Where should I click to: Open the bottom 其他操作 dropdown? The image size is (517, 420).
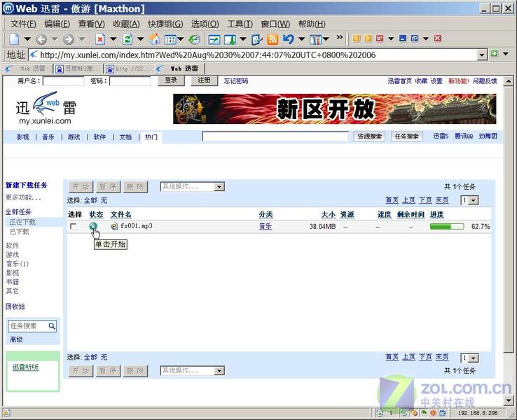tap(219, 370)
